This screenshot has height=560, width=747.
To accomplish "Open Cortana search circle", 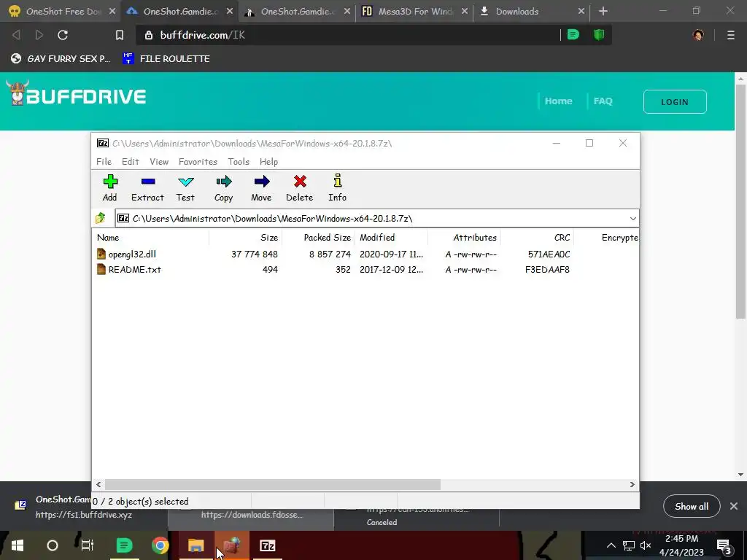I will pos(53,545).
